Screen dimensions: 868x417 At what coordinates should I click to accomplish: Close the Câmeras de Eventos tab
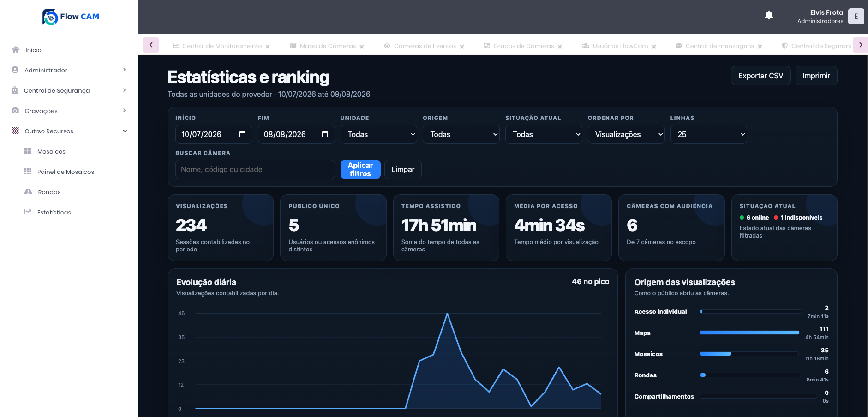(x=462, y=47)
